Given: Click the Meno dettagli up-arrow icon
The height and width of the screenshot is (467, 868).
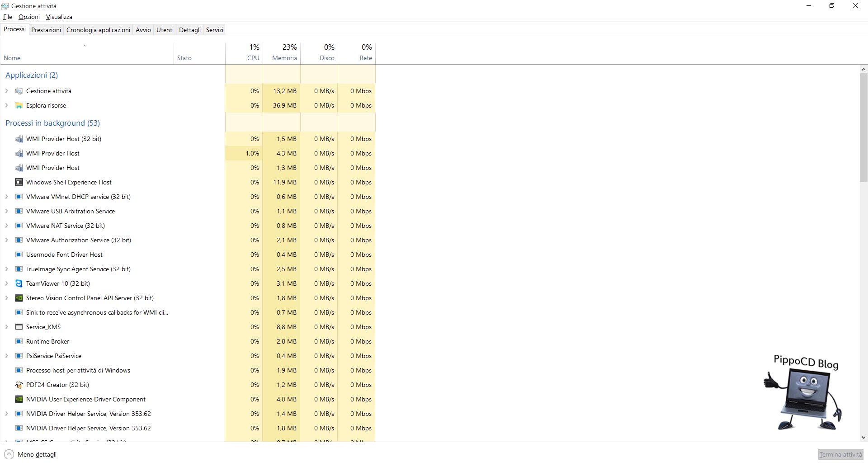Looking at the screenshot, I should pyautogui.click(x=9, y=454).
